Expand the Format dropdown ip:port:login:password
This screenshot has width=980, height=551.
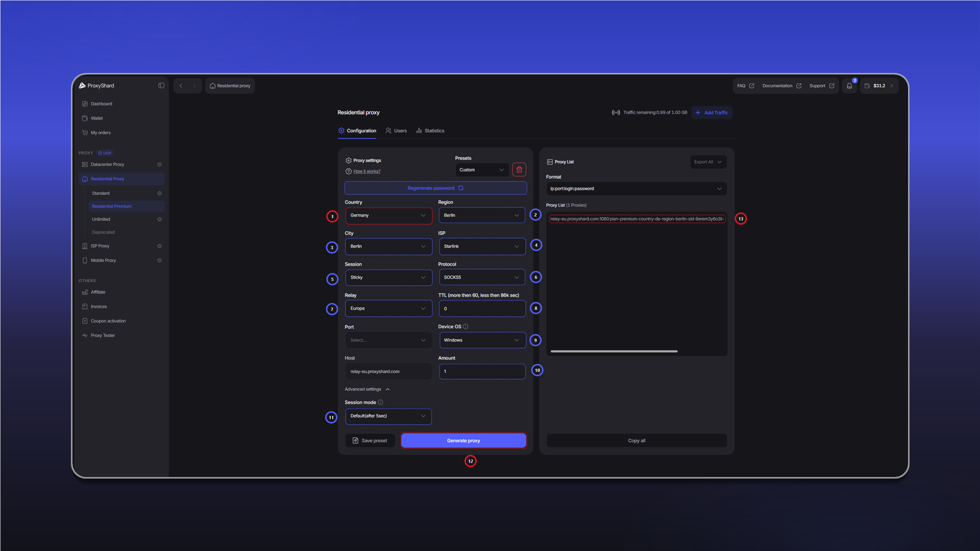click(x=636, y=189)
